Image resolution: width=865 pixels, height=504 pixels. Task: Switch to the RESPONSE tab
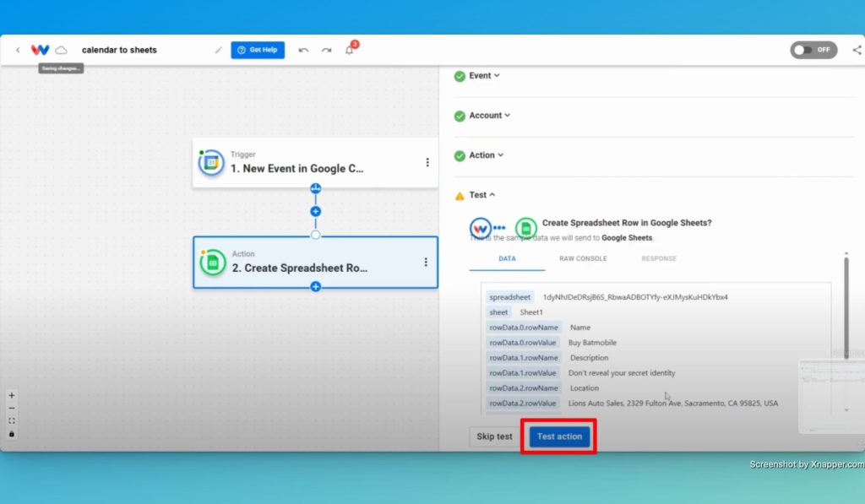[659, 258]
